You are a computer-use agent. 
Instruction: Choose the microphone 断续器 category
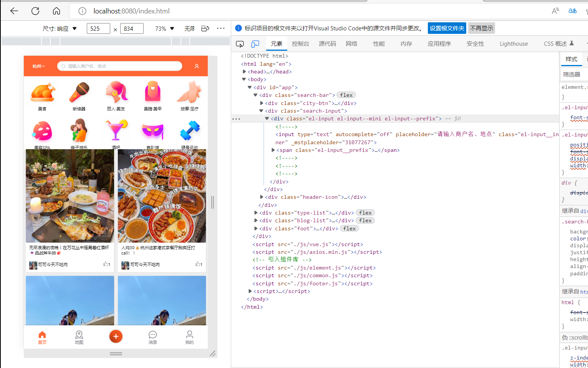coord(79,96)
